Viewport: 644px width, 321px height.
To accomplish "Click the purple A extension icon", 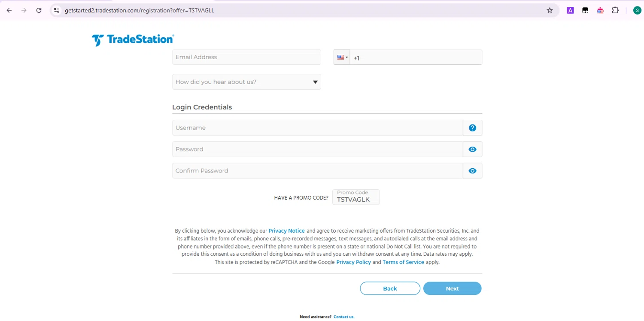I will (570, 10).
